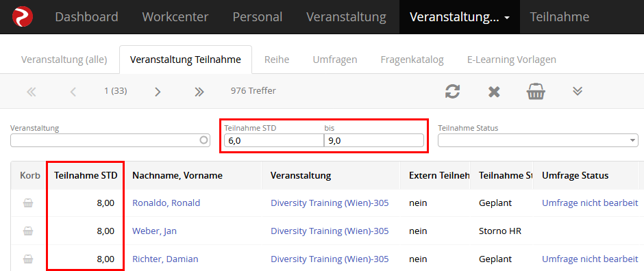
Task: Click 8,00 value in Weber row
Action: [106, 231]
